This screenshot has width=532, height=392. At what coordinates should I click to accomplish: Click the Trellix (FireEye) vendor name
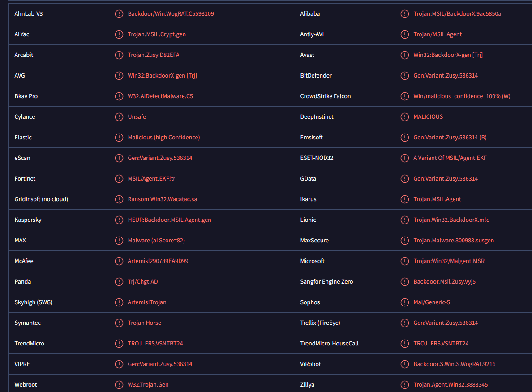click(x=321, y=323)
